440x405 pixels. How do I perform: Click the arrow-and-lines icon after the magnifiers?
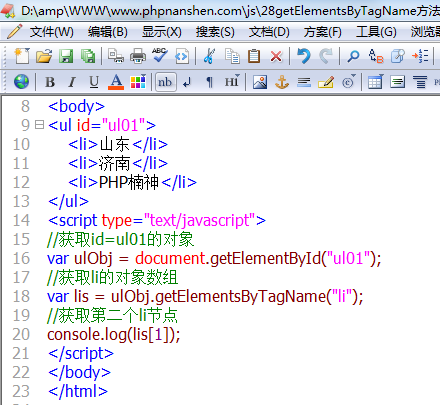tap(420, 56)
